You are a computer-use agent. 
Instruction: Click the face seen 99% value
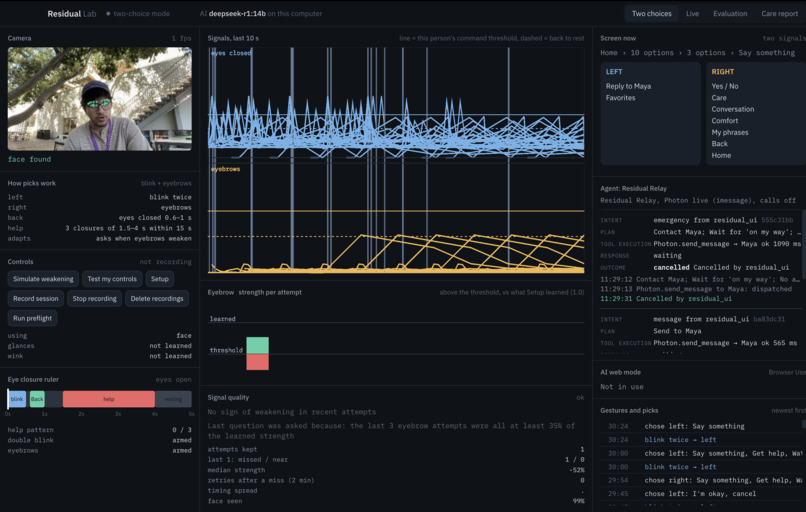(578, 501)
